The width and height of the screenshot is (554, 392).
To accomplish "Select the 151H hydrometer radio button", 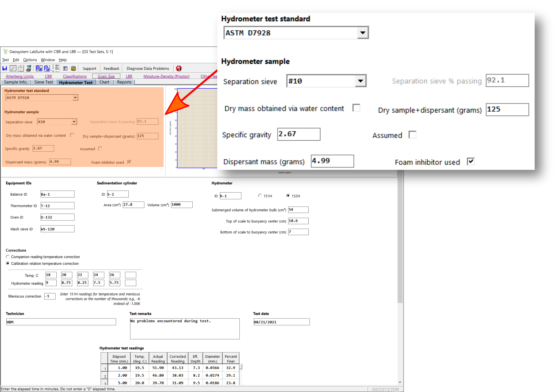I will pos(260,196).
